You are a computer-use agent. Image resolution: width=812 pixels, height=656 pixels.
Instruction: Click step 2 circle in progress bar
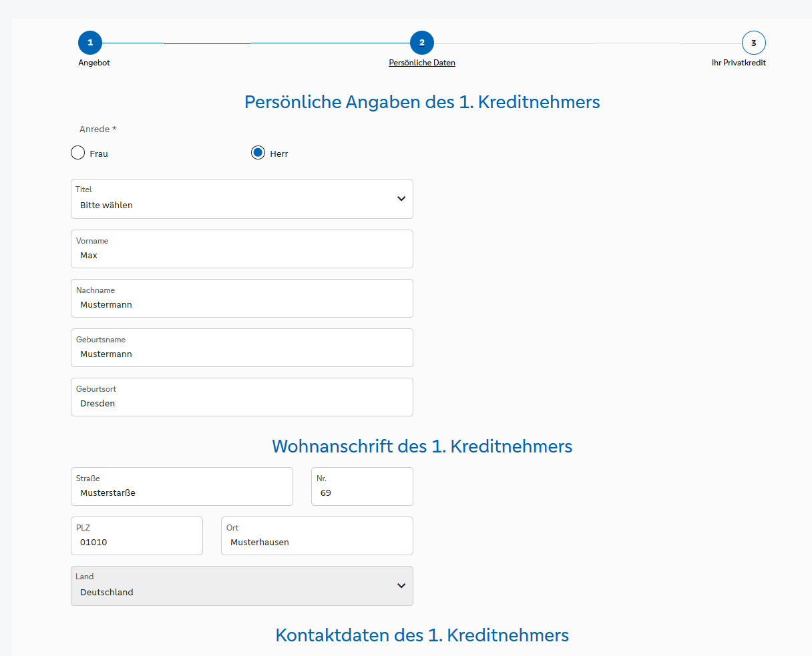422,43
